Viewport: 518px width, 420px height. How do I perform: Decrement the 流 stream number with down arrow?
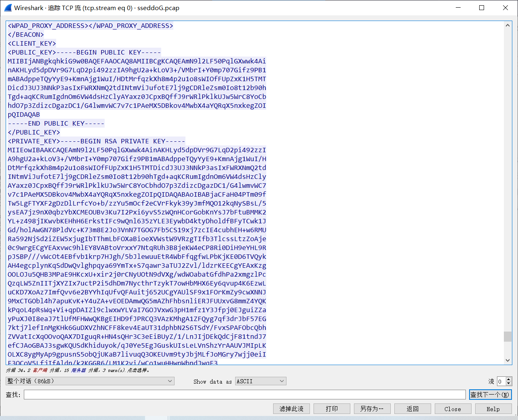click(509, 383)
